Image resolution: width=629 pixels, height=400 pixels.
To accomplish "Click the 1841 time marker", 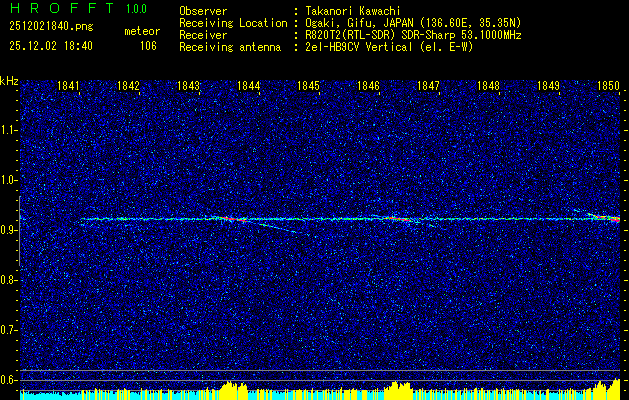I will click(68, 86).
